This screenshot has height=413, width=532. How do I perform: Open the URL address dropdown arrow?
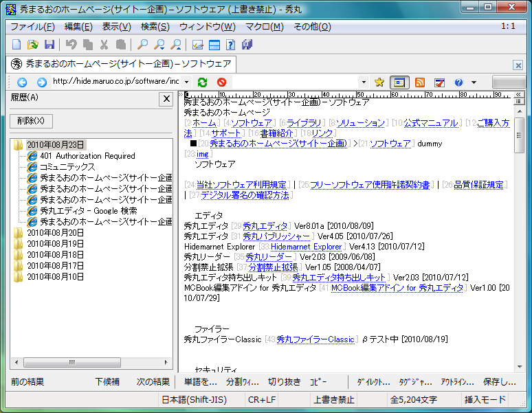[x=186, y=82]
